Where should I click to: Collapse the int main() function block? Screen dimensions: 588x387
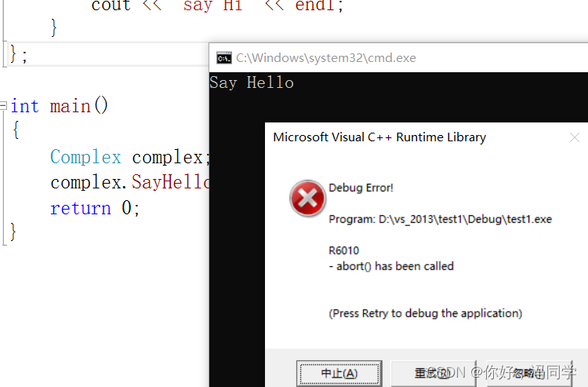[x=5, y=106]
